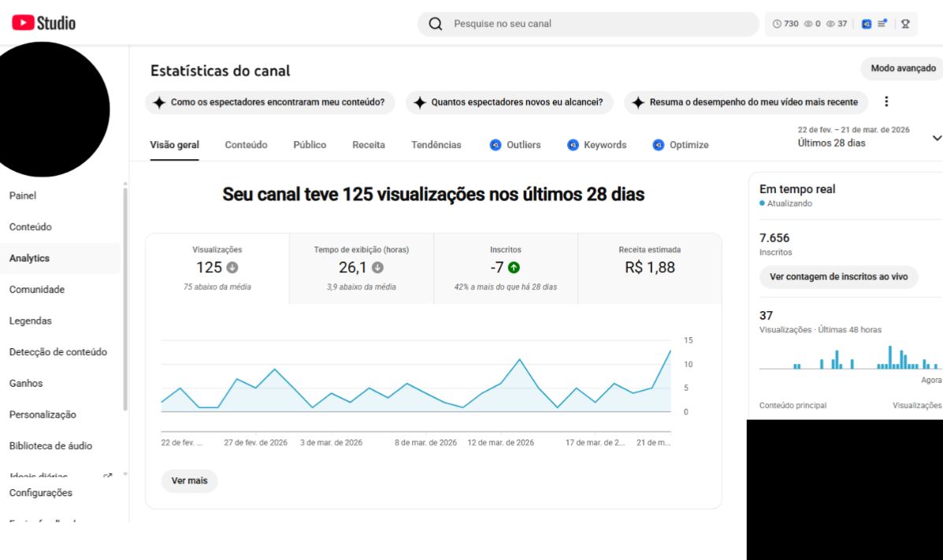Screen dimensions: 943x560
Task: Open the YouTube Studio logo home link
Action: pyautogui.click(x=44, y=23)
